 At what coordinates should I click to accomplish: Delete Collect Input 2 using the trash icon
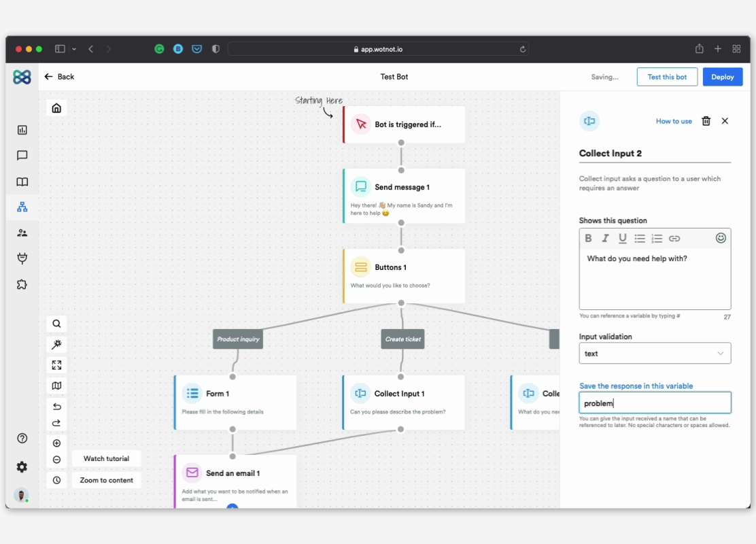click(x=706, y=121)
